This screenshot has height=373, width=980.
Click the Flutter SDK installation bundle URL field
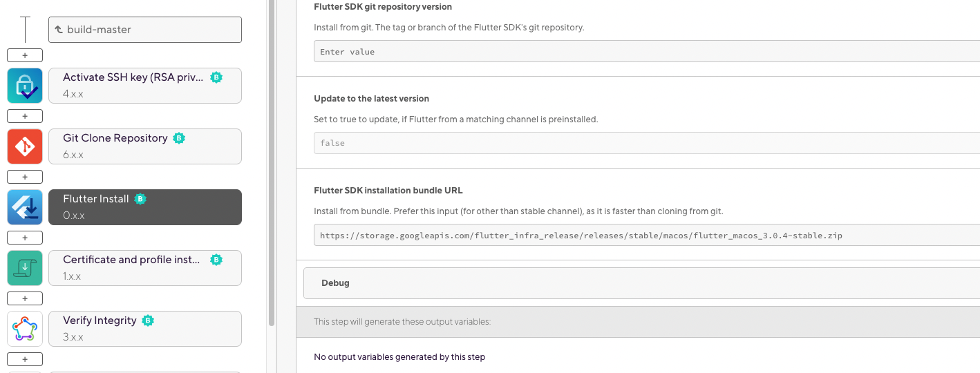pyautogui.click(x=647, y=235)
